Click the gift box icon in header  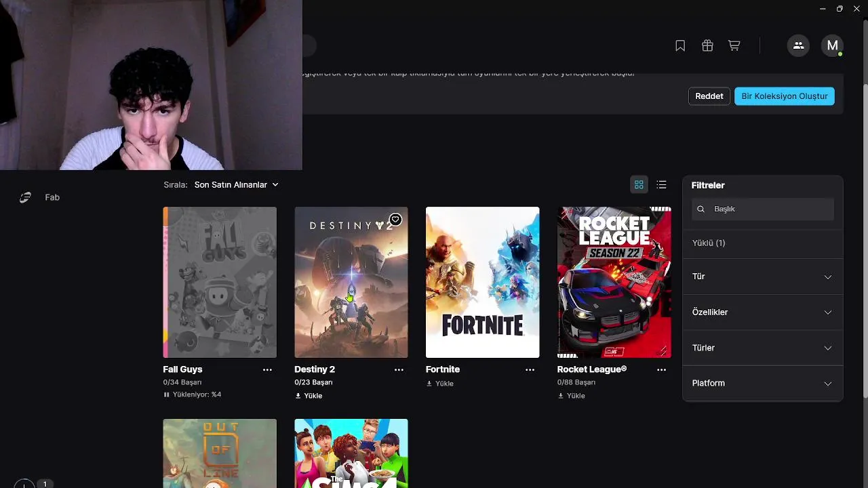coord(707,45)
